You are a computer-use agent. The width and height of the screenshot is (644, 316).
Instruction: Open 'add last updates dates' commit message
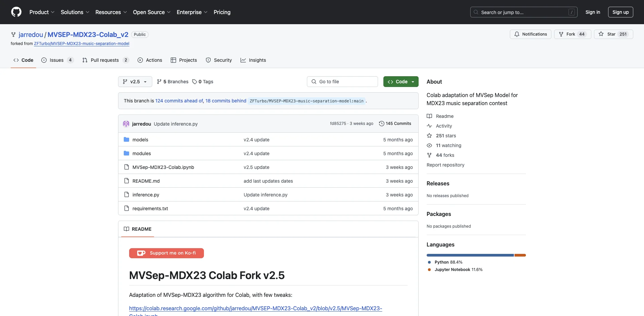[x=268, y=181]
